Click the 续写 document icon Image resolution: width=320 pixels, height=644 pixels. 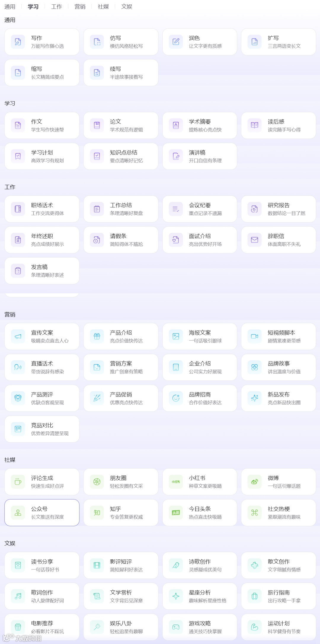click(97, 73)
